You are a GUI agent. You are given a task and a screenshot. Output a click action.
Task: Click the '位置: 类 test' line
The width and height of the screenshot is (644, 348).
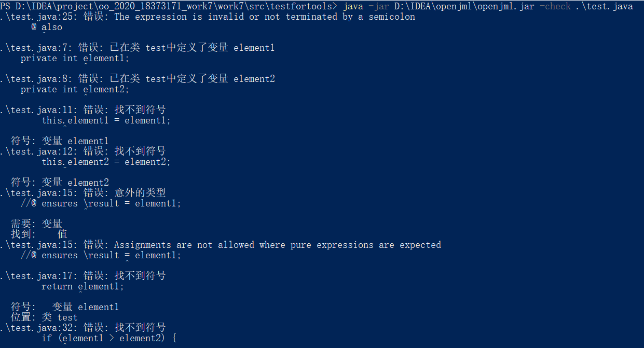[x=44, y=317]
